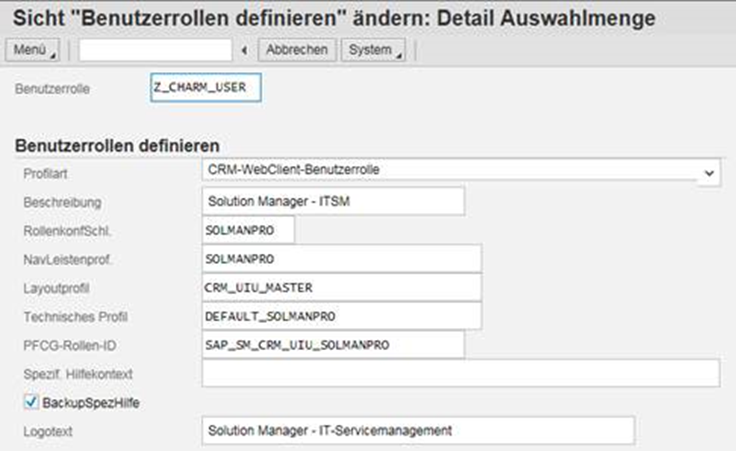Click the Logotext label text

pyautogui.click(x=47, y=430)
